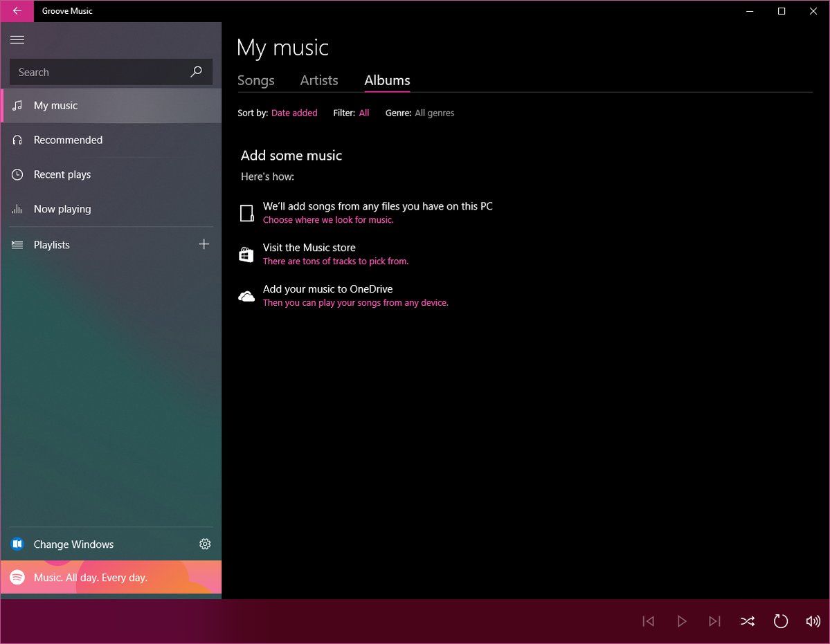
Task: Switch to Artists tab
Action: coord(318,80)
